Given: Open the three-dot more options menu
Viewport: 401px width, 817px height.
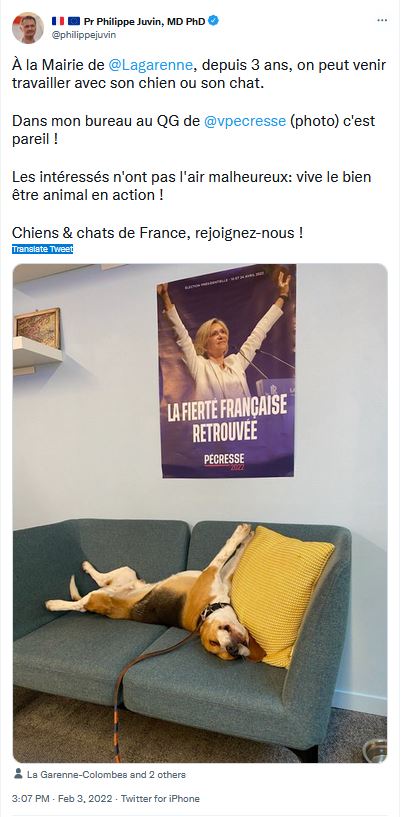Looking at the screenshot, I should (382, 20).
